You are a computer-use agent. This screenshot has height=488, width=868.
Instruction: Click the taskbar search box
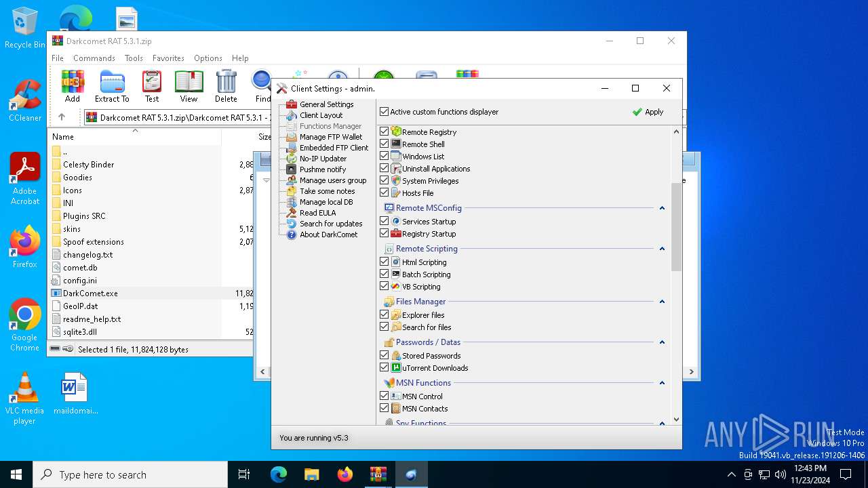pyautogui.click(x=130, y=474)
